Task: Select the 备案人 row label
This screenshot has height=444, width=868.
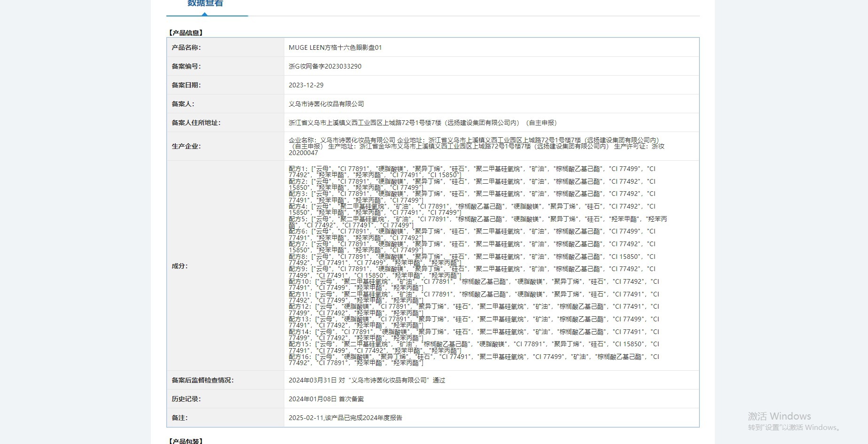Action: (183, 104)
